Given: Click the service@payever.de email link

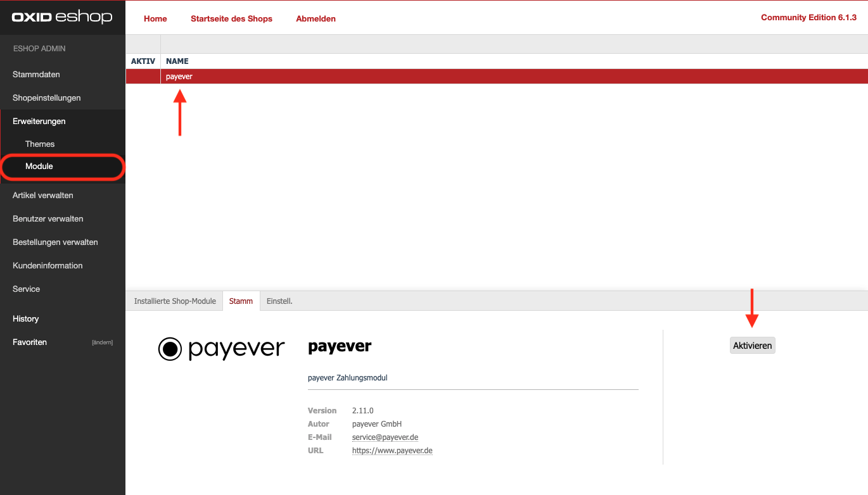Looking at the screenshot, I should 385,437.
